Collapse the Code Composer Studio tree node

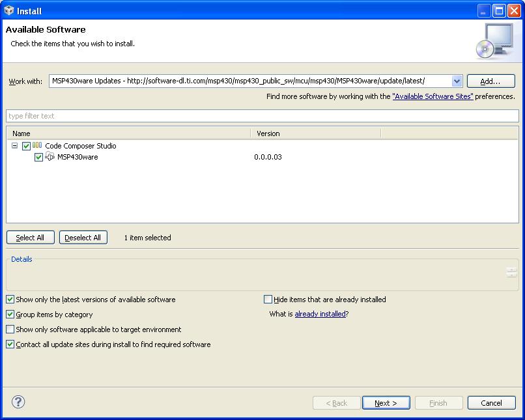[14, 146]
